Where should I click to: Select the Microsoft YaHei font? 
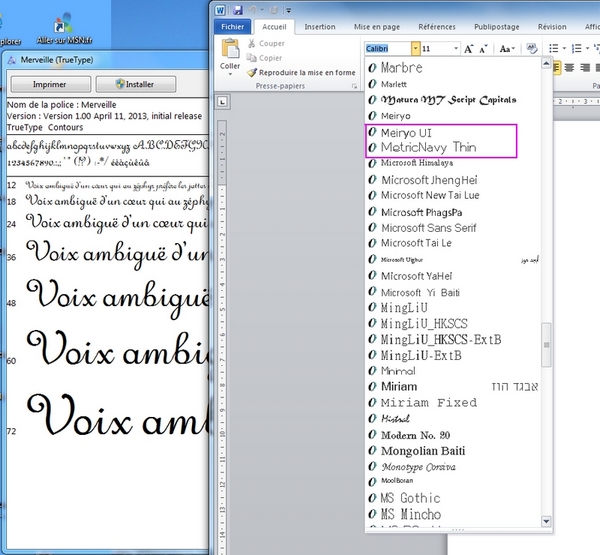[x=453, y=276]
